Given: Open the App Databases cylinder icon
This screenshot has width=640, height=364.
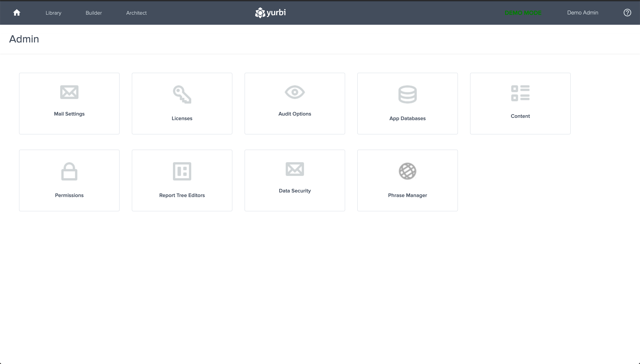Looking at the screenshot, I should click(x=407, y=94).
